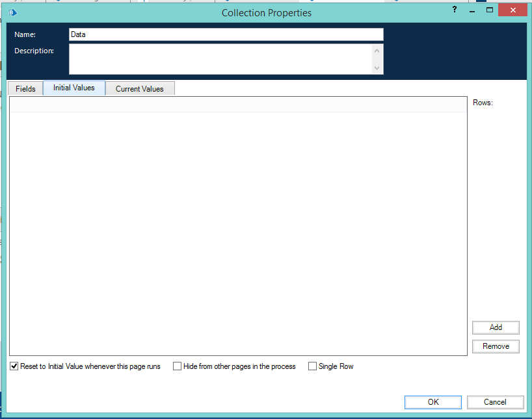Select the Initial Values tab
Image resolution: width=532 pixels, height=419 pixels.
(74, 88)
